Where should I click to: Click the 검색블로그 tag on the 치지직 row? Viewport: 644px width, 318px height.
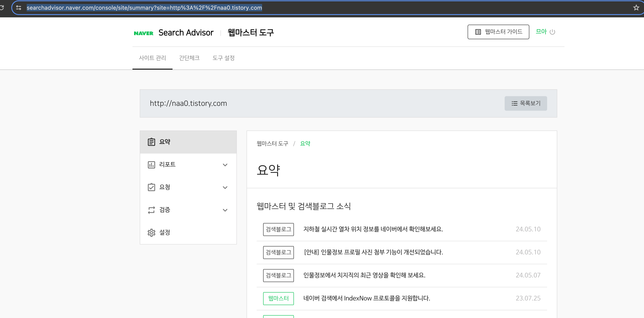click(x=278, y=276)
